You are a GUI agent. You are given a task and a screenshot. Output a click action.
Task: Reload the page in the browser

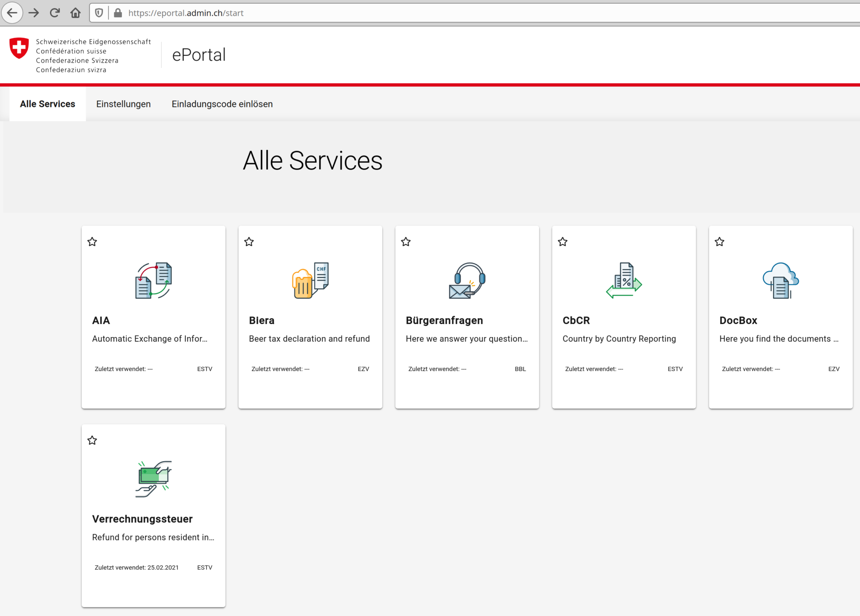point(55,13)
